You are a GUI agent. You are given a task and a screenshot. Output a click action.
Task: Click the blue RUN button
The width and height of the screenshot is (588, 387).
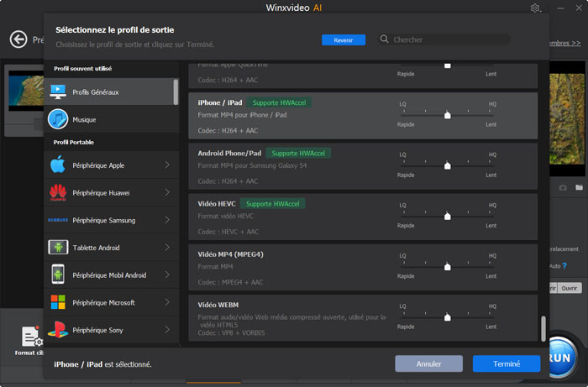coord(561,358)
